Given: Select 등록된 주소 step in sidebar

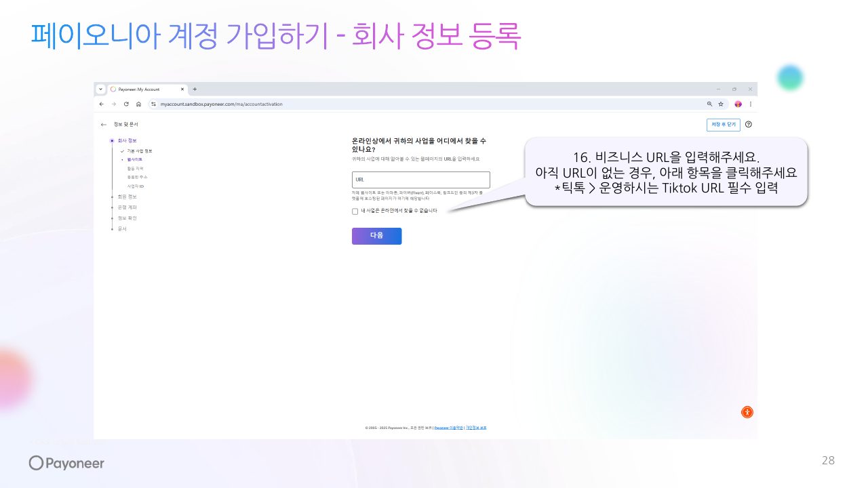Looking at the screenshot, I should [137, 177].
